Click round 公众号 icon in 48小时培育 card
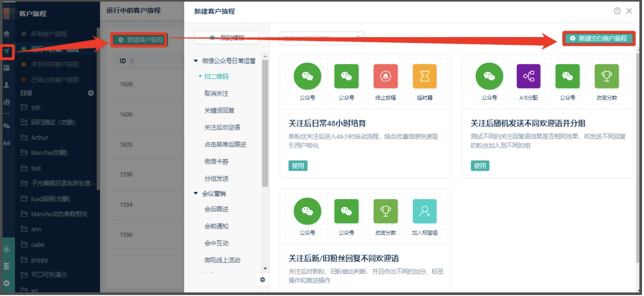 pyautogui.click(x=308, y=76)
